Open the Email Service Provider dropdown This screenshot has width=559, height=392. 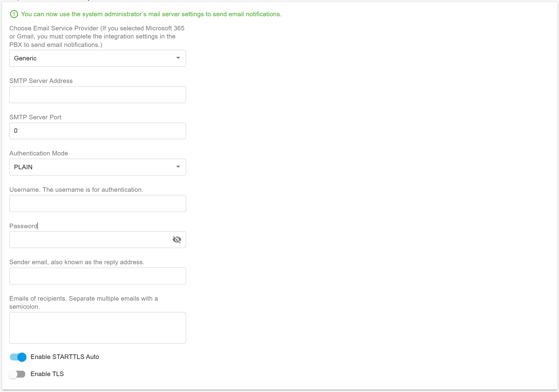pyautogui.click(x=97, y=58)
